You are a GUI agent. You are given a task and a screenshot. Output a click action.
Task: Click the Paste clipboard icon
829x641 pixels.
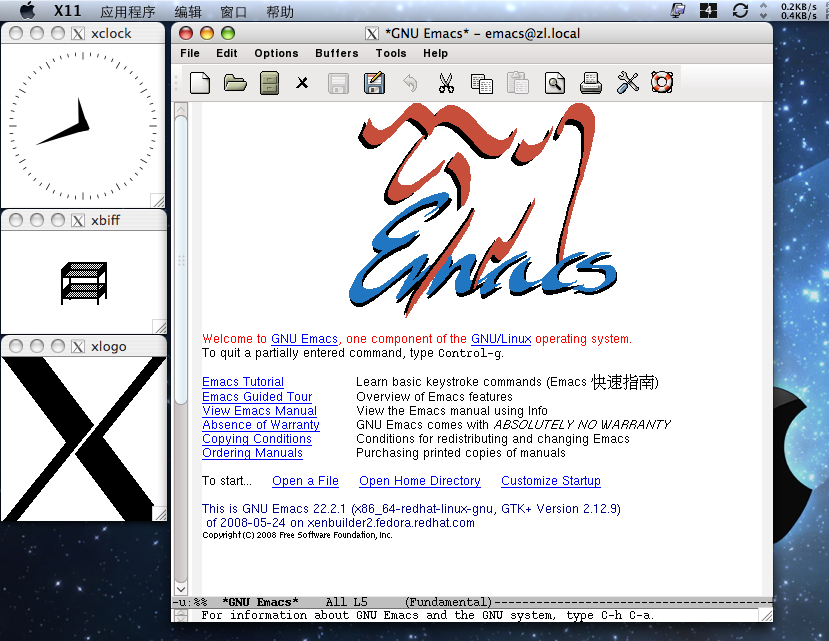click(x=518, y=83)
